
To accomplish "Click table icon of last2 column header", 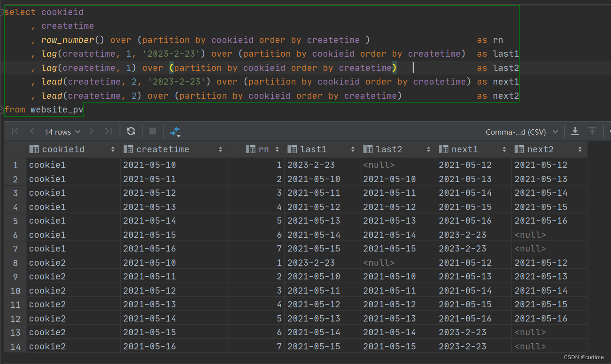I will [x=367, y=149].
